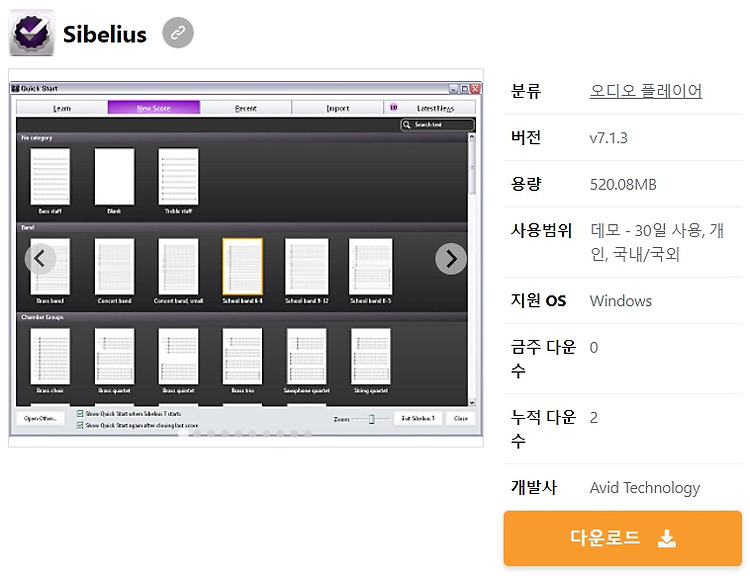Select the Concert band template thumbnail
Image resolution: width=750 pixels, height=576 pixels.
(x=114, y=266)
